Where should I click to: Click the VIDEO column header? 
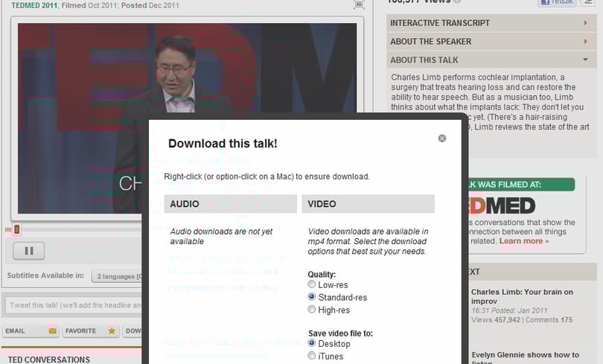click(x=368, y=204)
